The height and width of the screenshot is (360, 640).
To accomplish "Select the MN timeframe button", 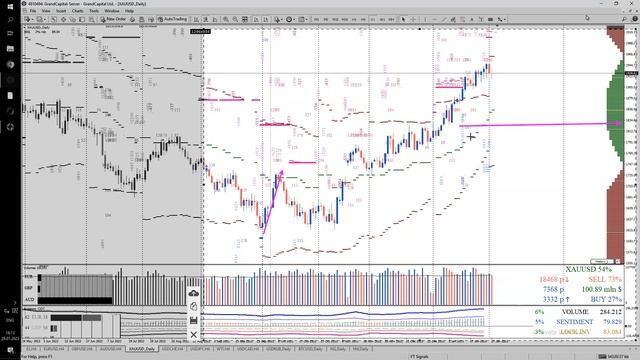I will pyautogui.click(x=391, y=19).
